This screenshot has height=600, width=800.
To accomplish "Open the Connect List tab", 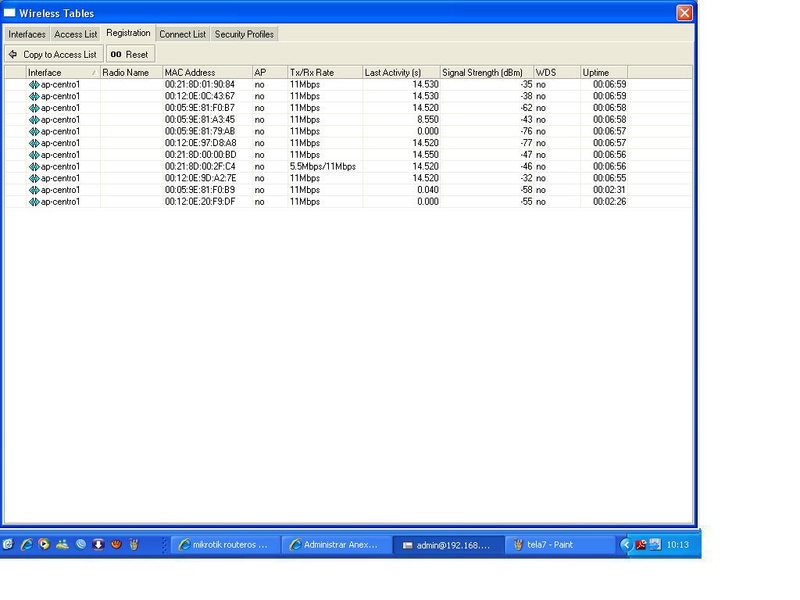I will [x=182, y=34].
